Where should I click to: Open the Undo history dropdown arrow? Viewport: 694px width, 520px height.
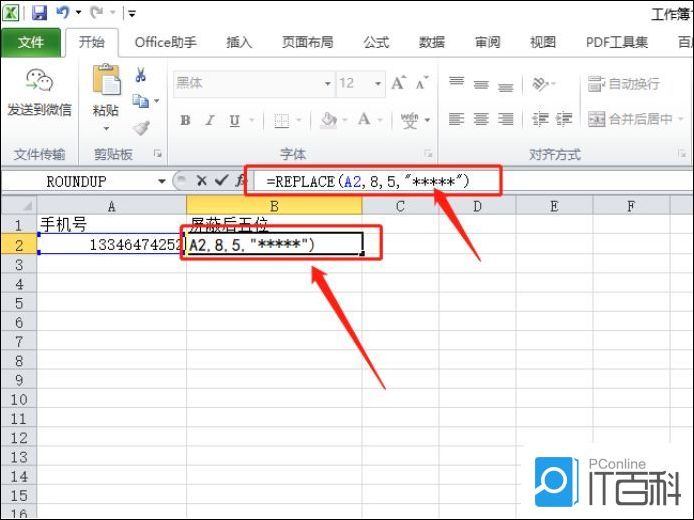click(x=78, y=12)
